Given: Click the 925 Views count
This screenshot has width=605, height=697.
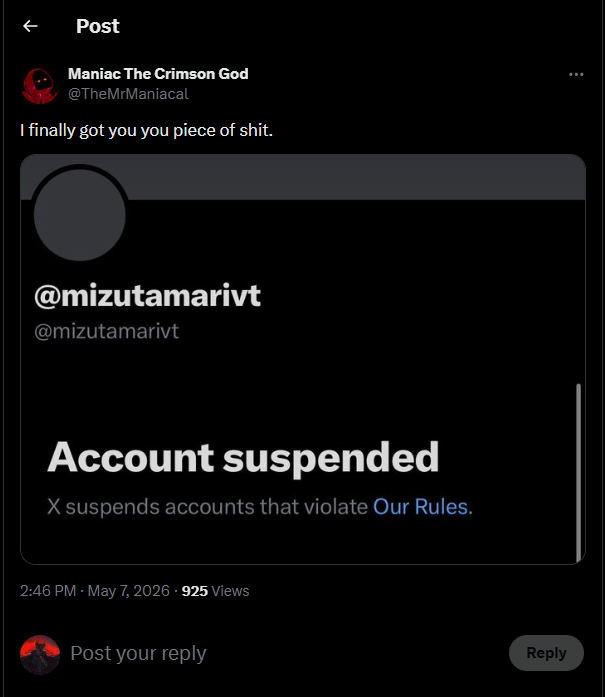Looking at the screenshot, I should (215, 591).
